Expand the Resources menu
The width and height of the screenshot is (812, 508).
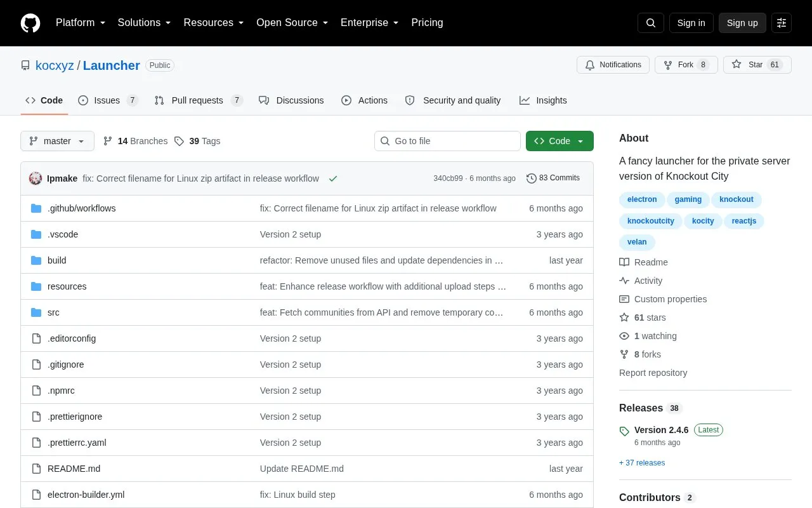[214, 23]
